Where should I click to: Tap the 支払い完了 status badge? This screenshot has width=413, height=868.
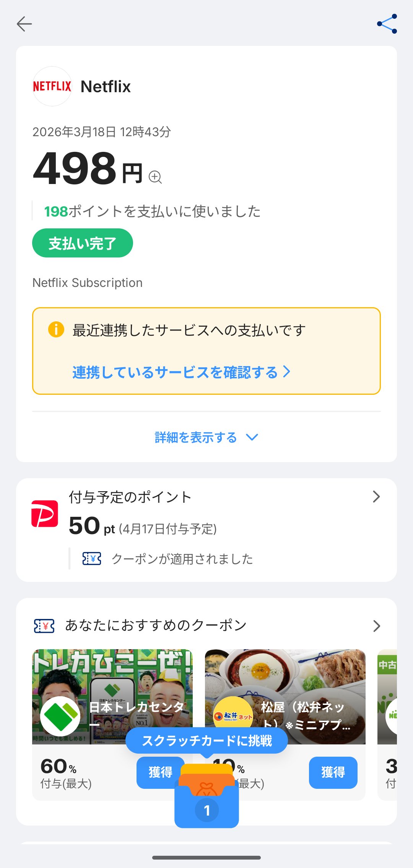pos(83,243)
